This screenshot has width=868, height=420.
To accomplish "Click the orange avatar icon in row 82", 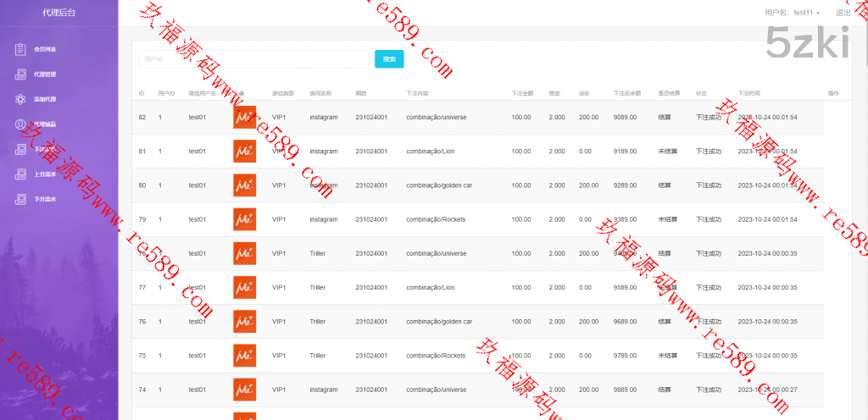I will [244, 117].
